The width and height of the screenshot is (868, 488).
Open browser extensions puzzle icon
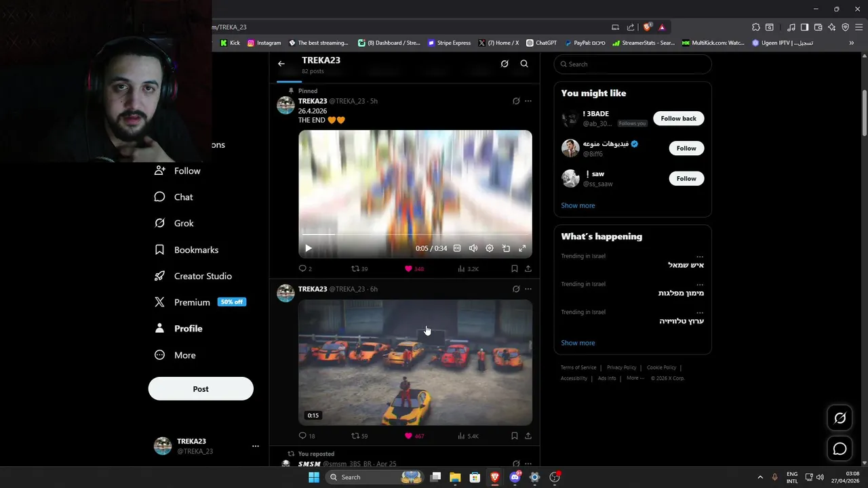click(756, 27)
